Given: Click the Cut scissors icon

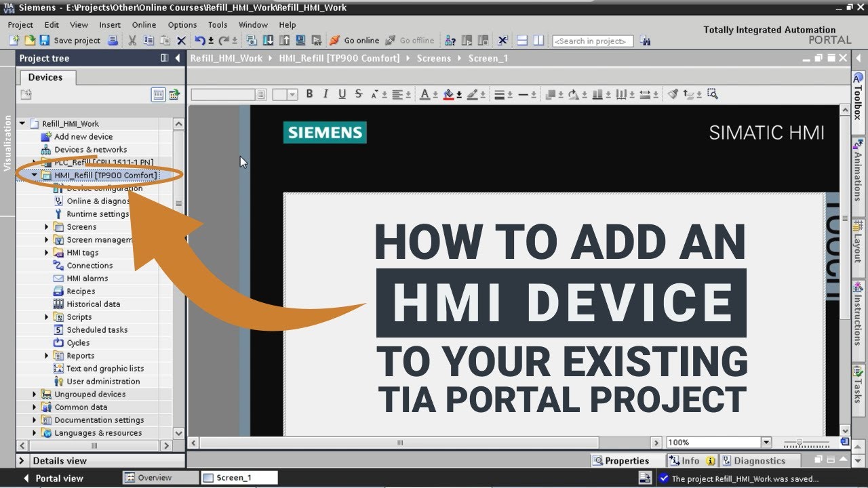Looking at the screenshot, I should 132,41.
